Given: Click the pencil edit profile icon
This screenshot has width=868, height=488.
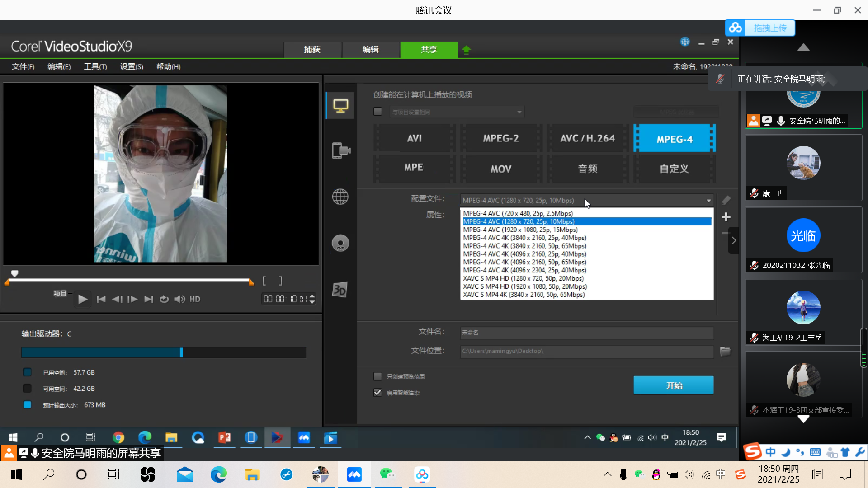Looking at the screenshot, I should click(726, 200).
